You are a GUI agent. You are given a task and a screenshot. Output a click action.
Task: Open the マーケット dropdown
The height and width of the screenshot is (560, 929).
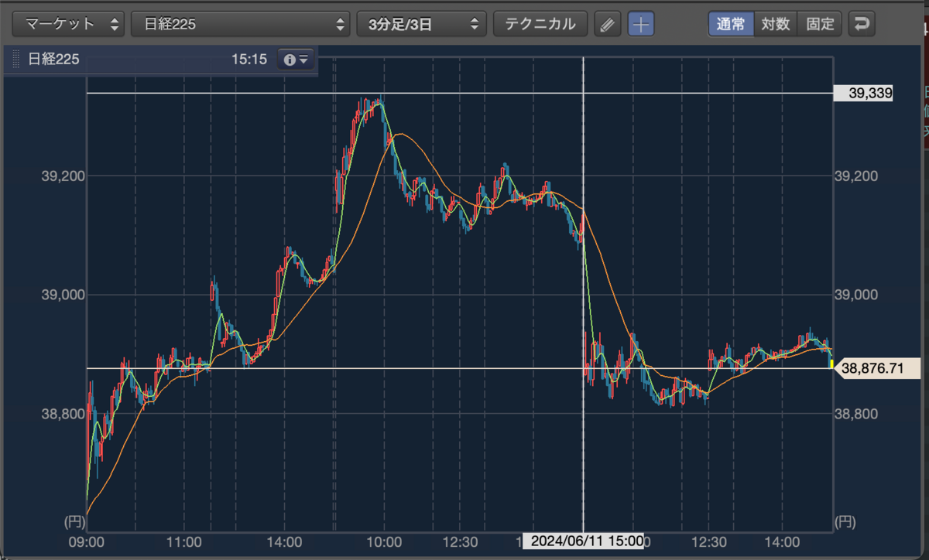click(x=70, y=24)
